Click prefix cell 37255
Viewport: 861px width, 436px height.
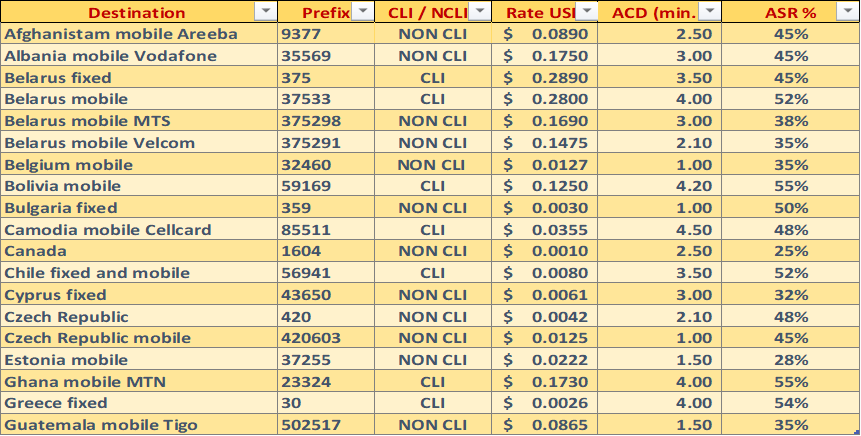326,360
